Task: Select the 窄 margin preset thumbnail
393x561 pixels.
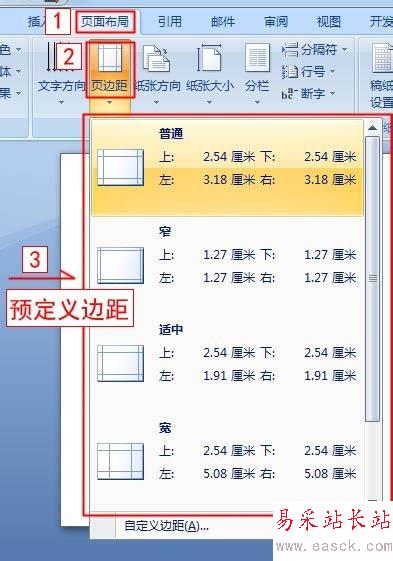Action: coord(121,265)
